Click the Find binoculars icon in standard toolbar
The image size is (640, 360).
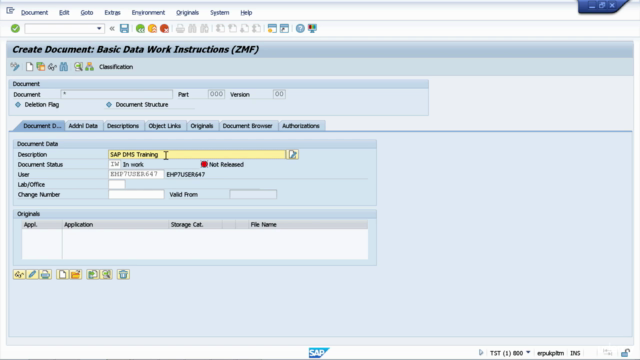tap(192, 29)
